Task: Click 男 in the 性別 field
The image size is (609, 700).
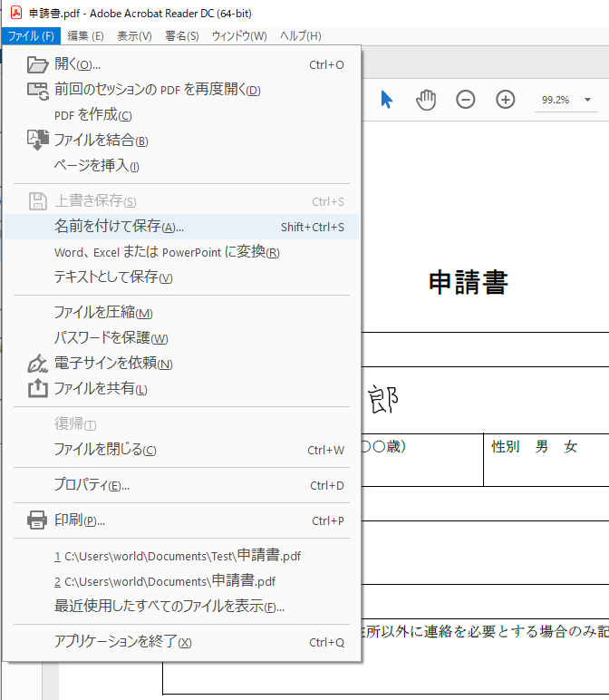Action: click(x=542, y=446)
